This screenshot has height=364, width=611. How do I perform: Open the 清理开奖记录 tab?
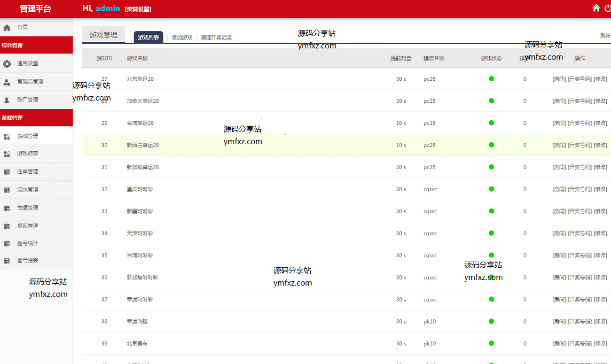tap(216, 38)
